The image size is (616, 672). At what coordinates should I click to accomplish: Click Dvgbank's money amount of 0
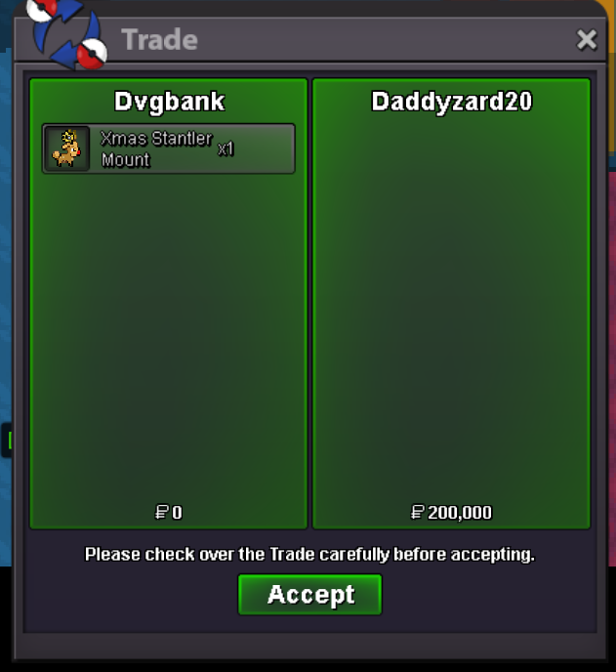click(177, 513)
